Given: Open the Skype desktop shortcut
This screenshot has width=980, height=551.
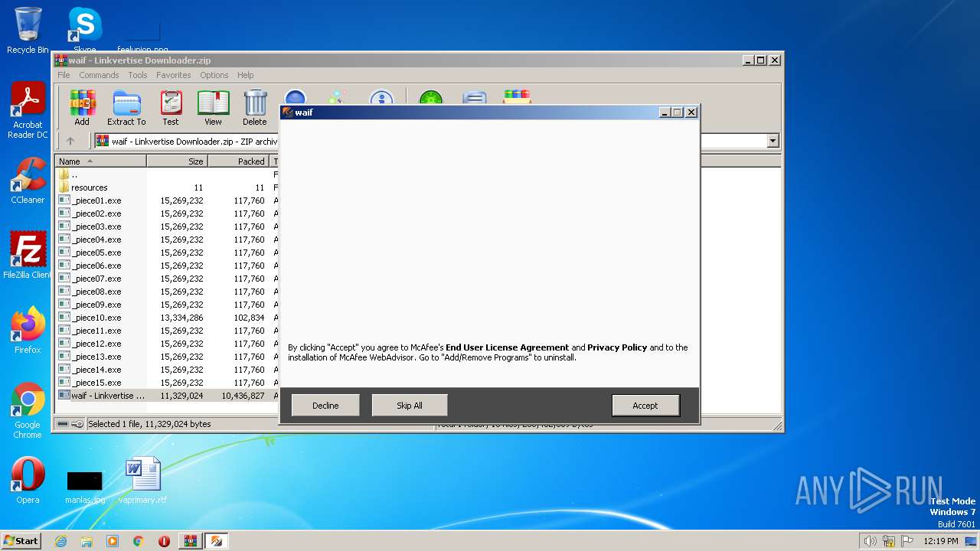Looking at the screenshot, I should (x=85, y=29).
